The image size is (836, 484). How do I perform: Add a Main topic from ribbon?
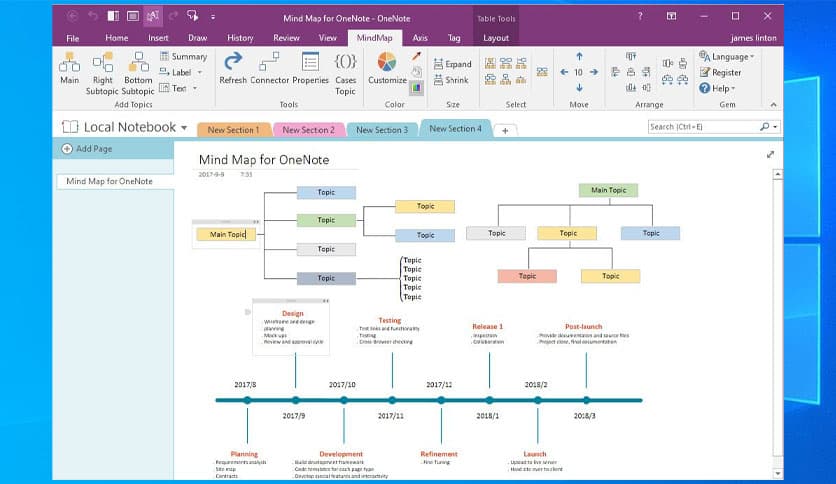69,68
